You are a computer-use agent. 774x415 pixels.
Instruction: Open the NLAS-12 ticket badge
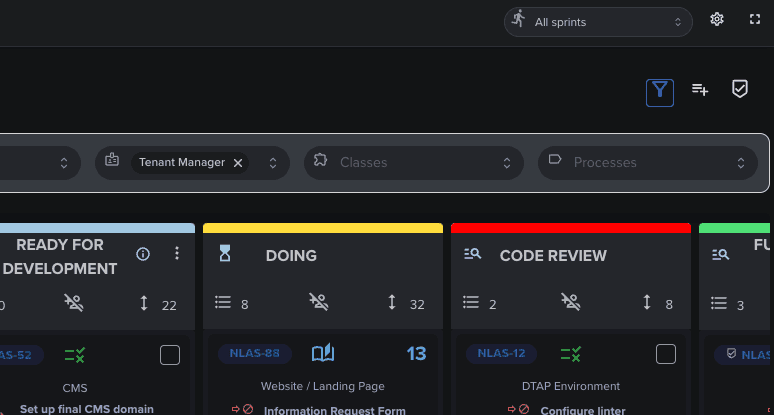click(x=501, y=354)
